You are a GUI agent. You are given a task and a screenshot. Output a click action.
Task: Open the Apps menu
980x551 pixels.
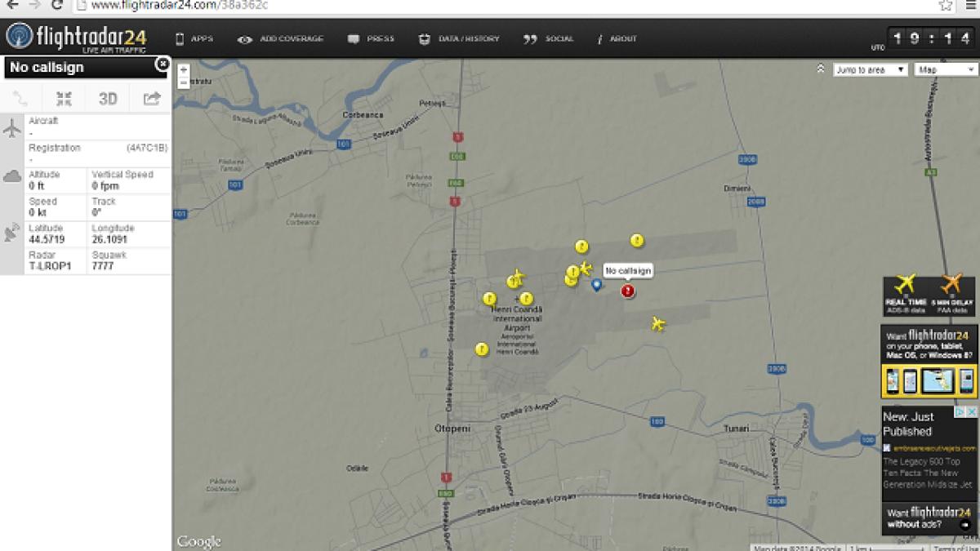pyautogui.click(x=194, y=38)
